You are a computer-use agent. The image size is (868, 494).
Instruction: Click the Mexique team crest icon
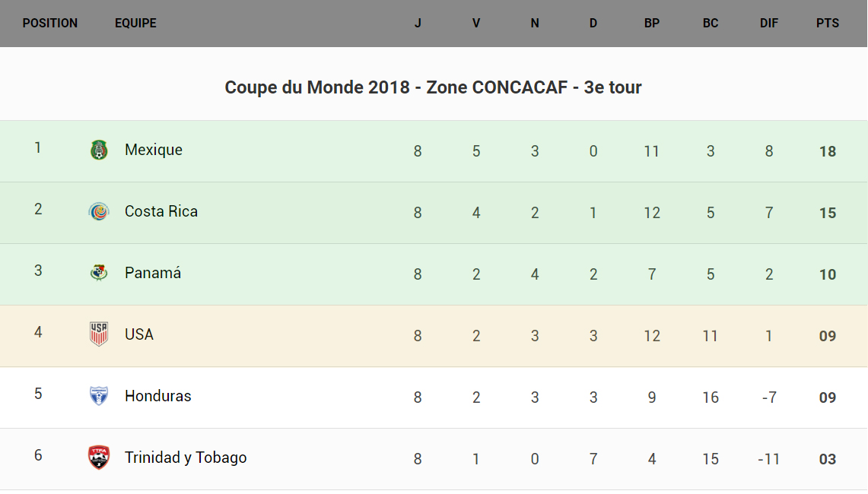click(99, 150)
